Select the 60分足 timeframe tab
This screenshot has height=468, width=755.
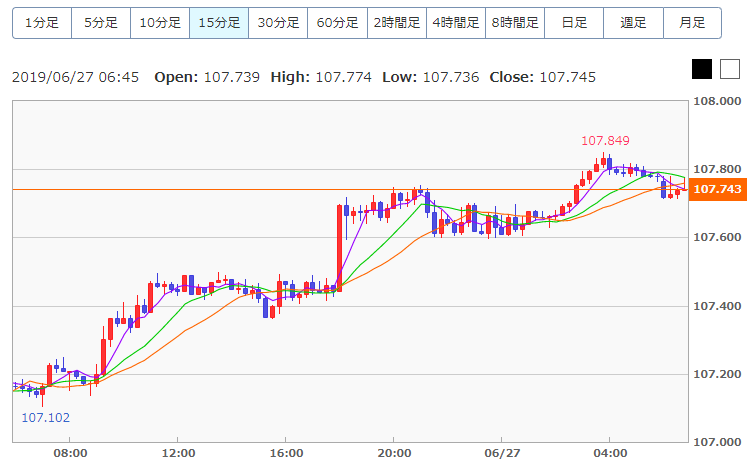(x=337, y=23)
